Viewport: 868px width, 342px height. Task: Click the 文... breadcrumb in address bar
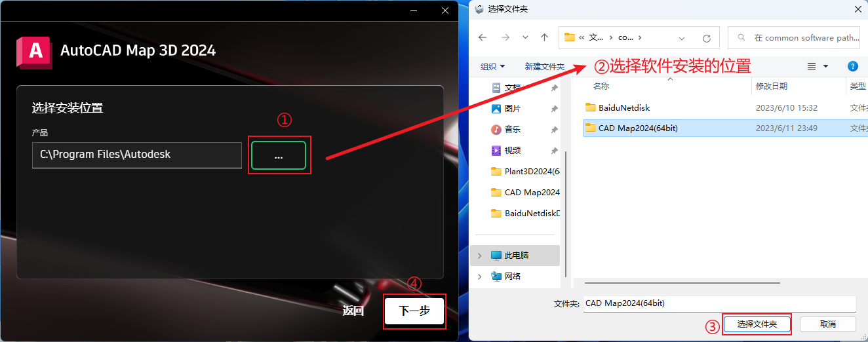click(596, 37)
